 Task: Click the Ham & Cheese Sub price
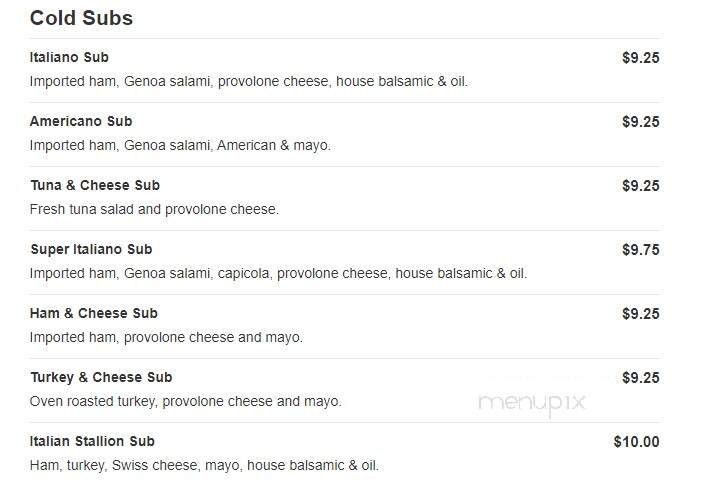(640, 314)
